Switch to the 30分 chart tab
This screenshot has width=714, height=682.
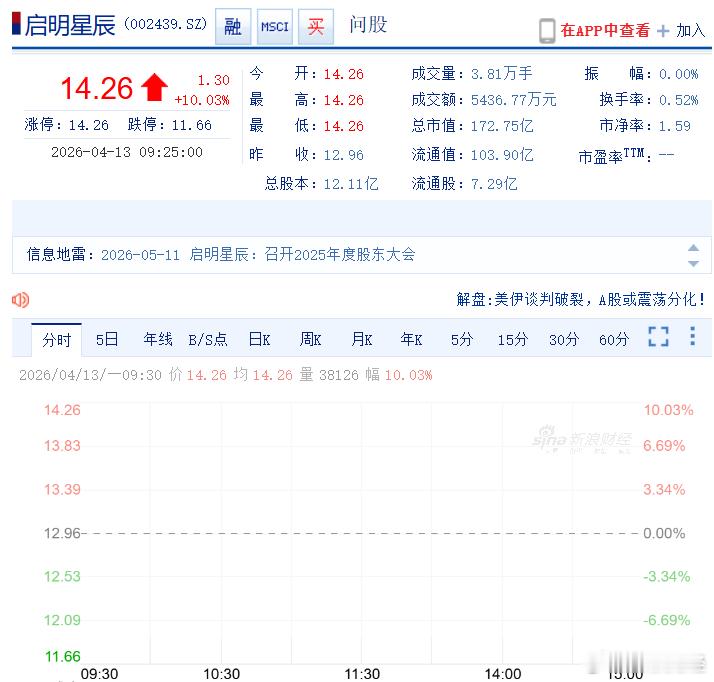[564, 340]
